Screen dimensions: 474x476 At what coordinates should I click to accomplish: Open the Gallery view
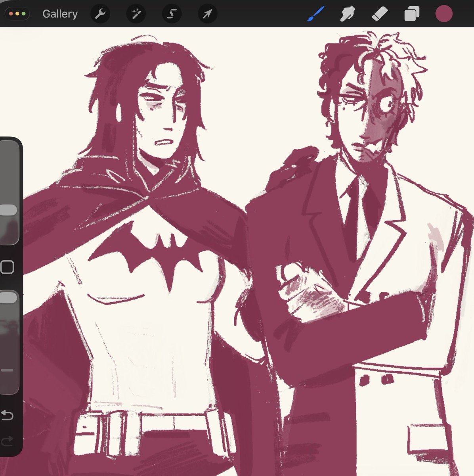point(60,14)
